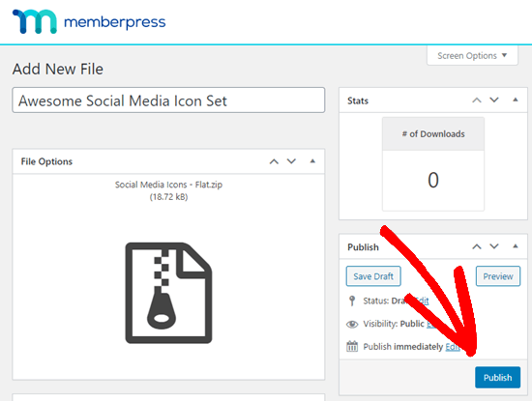Image resolution: width=532 pixels, height=401 pixels.
Task: Move the Publish panel down
Action: click(494, 246)
